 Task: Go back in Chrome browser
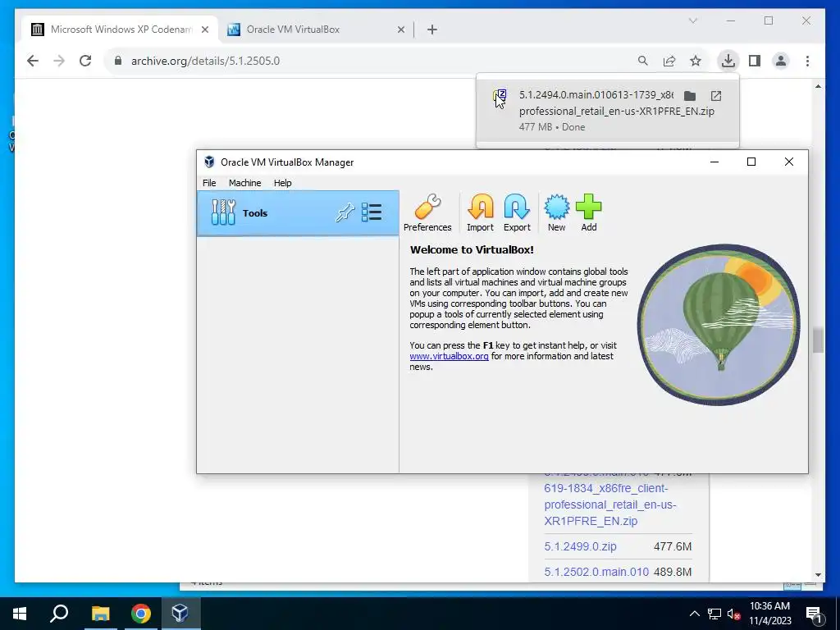click(x=33, y=61)
